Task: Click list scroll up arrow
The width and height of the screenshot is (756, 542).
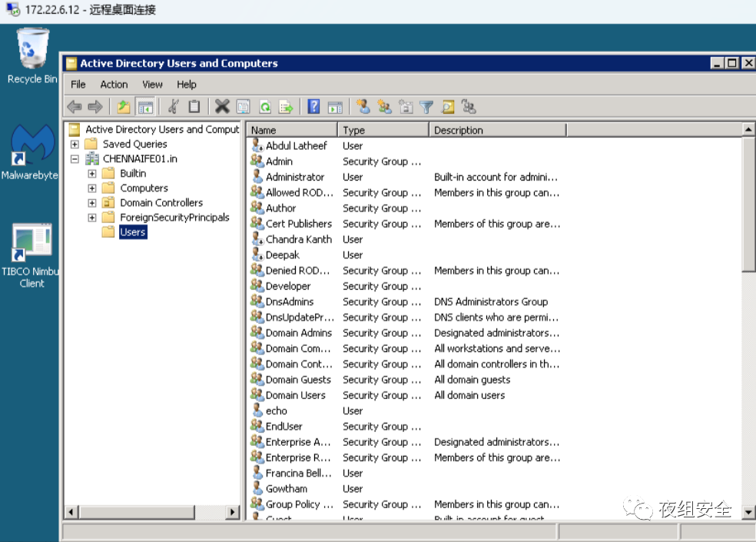Action: [x=748, y=129]
